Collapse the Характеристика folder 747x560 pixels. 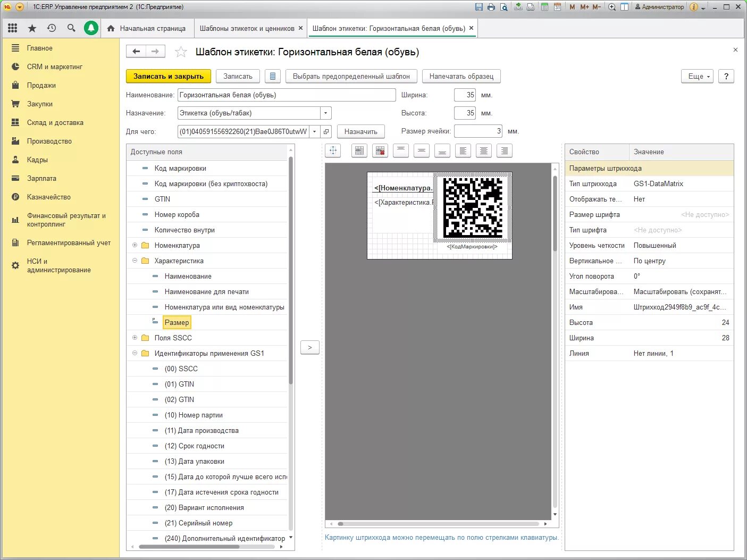tap(135, 261)
